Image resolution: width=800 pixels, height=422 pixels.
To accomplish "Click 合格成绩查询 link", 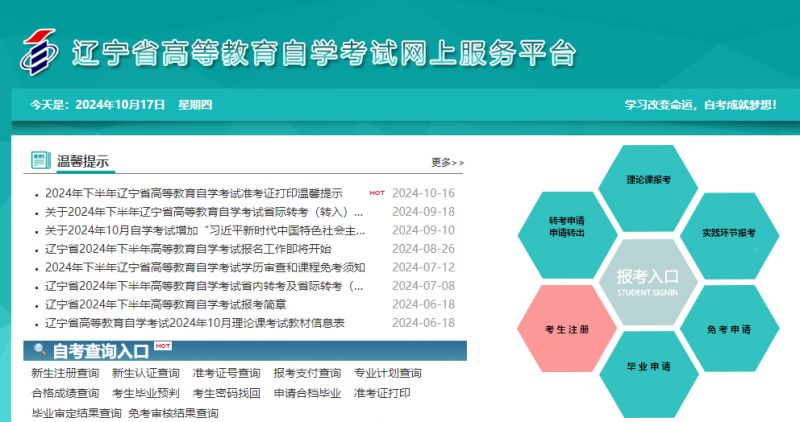I will [x=65, y=393].
